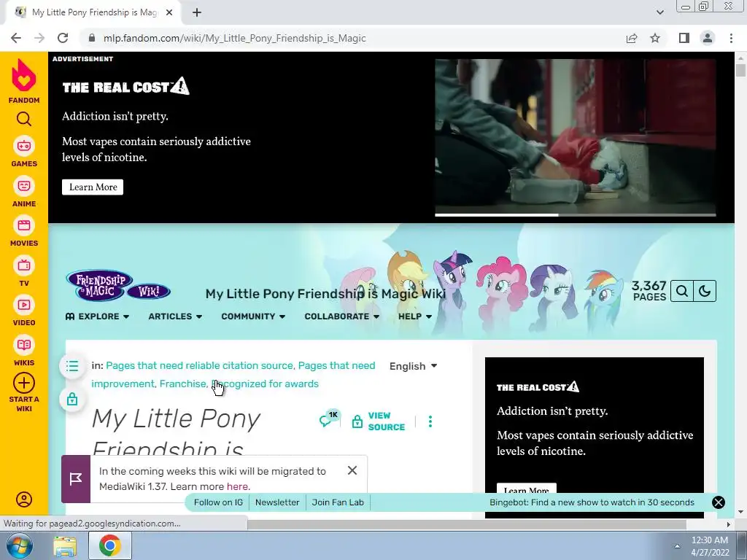747x560 pixels.
Task: Open a new tab with plus button
Action: click(x=197, y=12)
